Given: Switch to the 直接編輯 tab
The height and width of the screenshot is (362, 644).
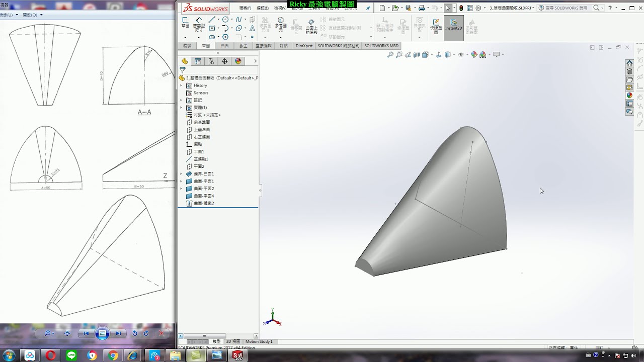Looking at the screenshot, I should pos(264,46).
